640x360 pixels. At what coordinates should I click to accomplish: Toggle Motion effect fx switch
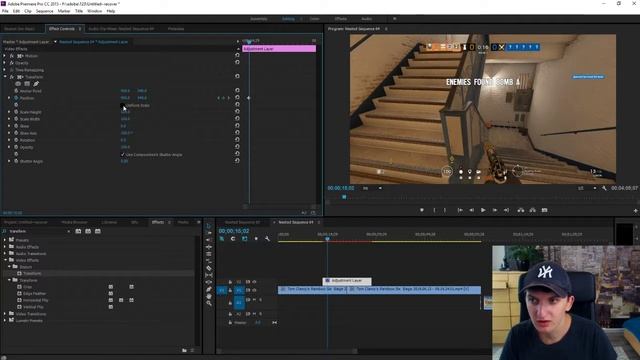pyautogui.click(x=12, y=56)
